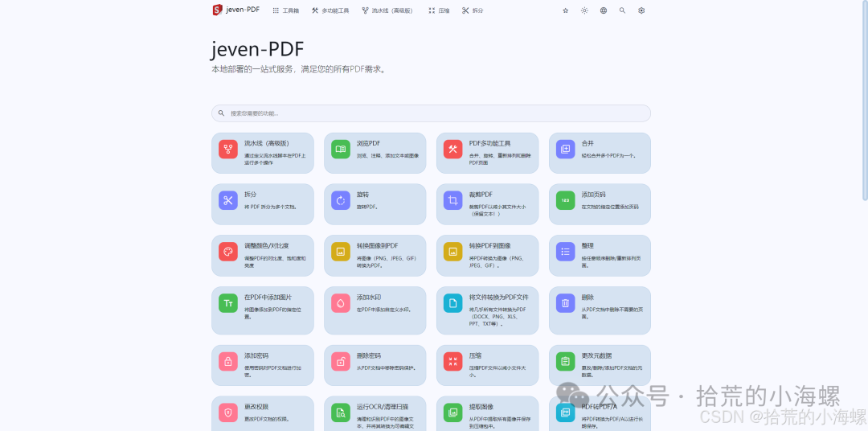
Task: Open the 浏览PDF book icon card
Action: (341, 150)
